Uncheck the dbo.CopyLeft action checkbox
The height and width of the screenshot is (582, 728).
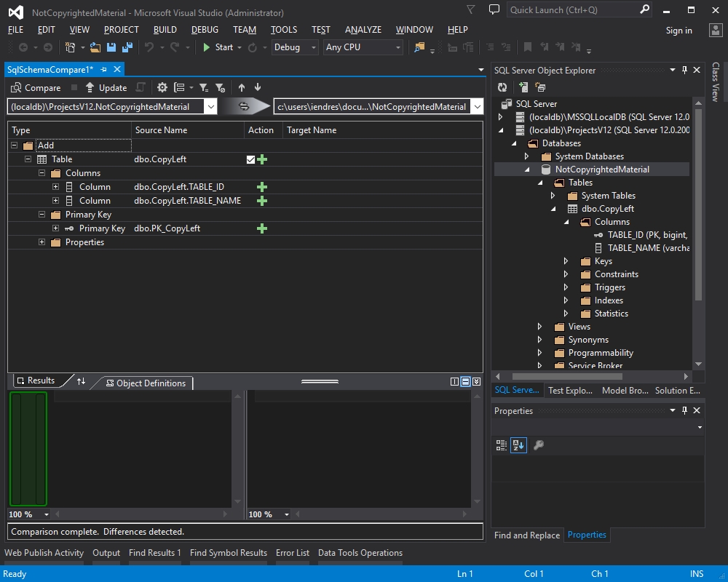pos(250,159)
